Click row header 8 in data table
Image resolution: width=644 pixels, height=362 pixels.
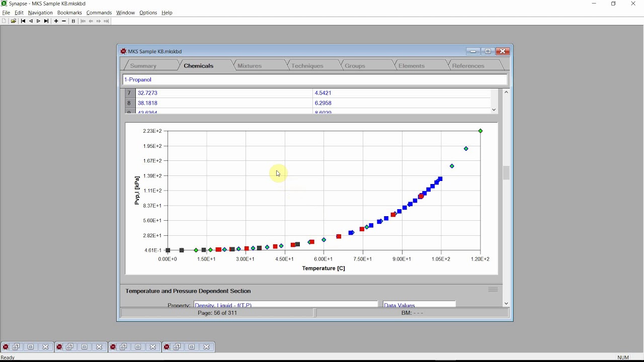[x=129, y=103]
